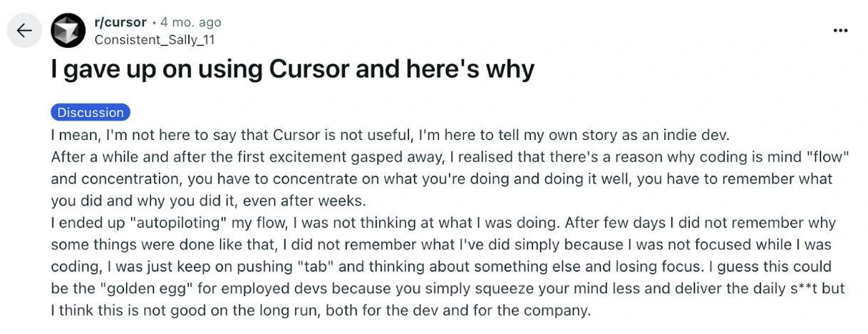Go back using the left arrow button
This screenshot has height=334, width=868.
pyautogui.click(x=24, y=31)
